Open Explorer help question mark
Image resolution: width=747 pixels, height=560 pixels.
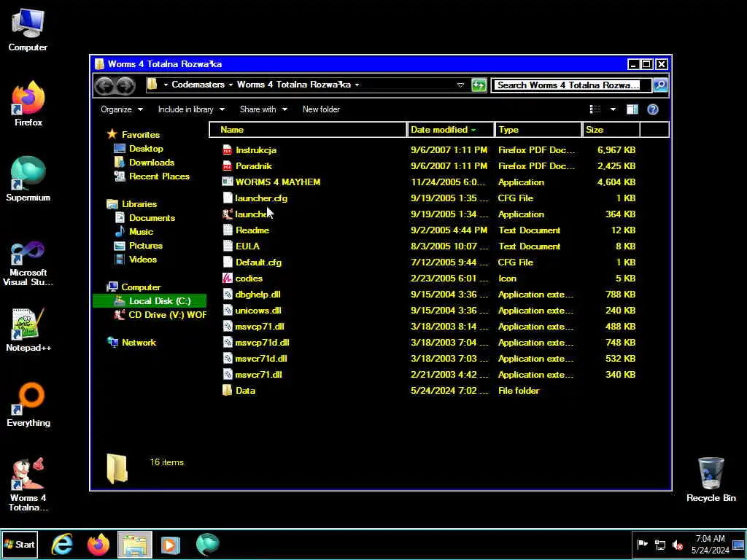[653, 109]
